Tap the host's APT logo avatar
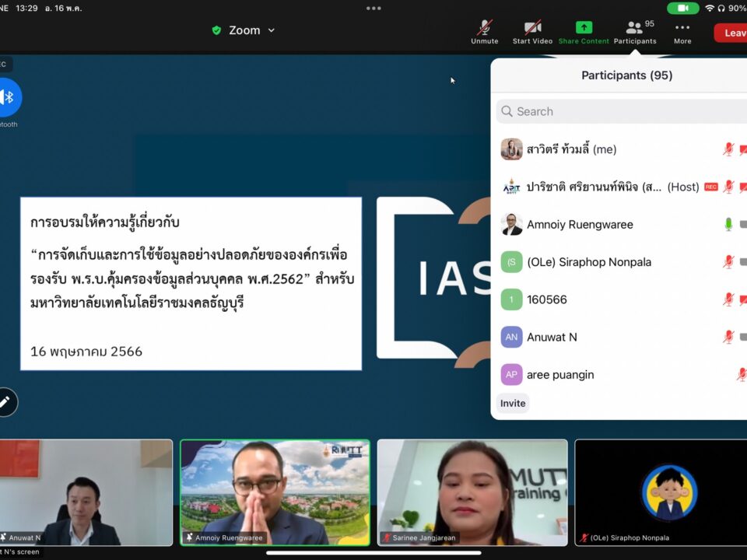747x560 pixels. point(512,187)
